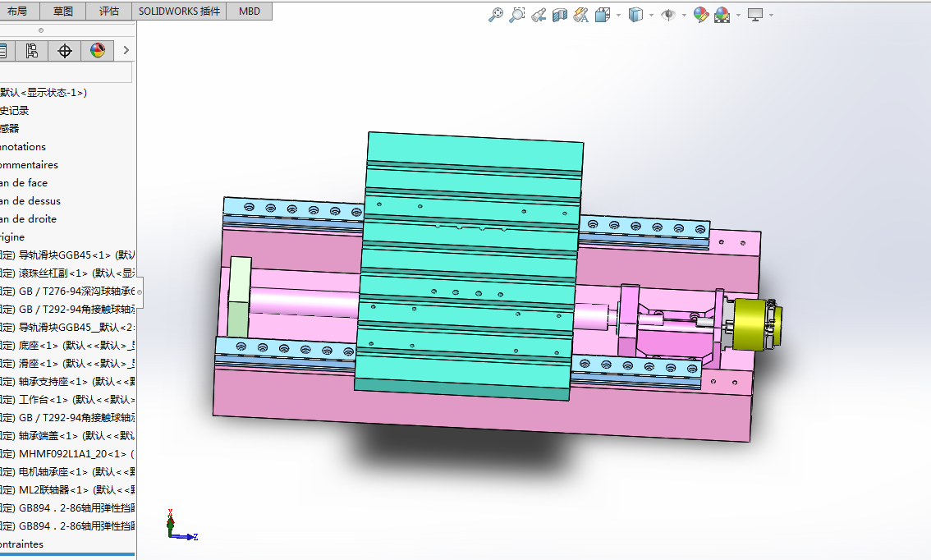This screenshot has width=931, height=560.
Task: Open the MBD tab
Action: coord(250,11)
